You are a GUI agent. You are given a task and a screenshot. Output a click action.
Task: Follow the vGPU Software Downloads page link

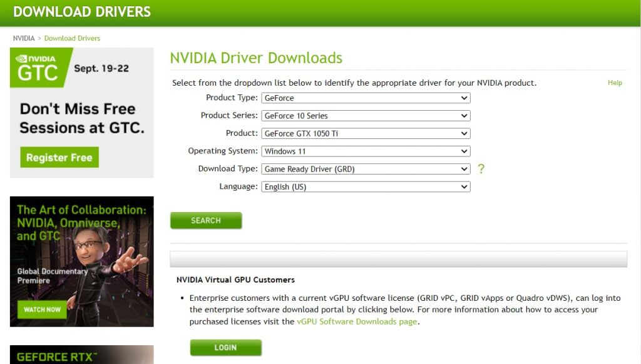pyautogui.click(x=357, y=321)
